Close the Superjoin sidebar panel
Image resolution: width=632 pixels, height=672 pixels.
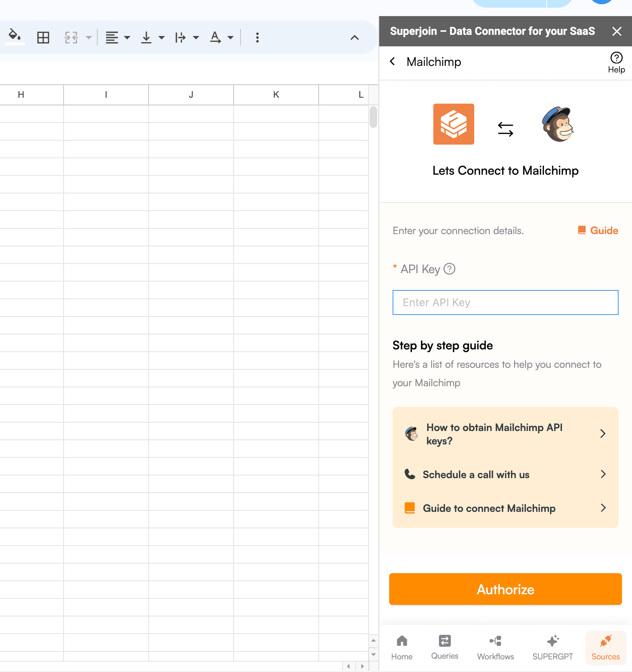(617, 31)
